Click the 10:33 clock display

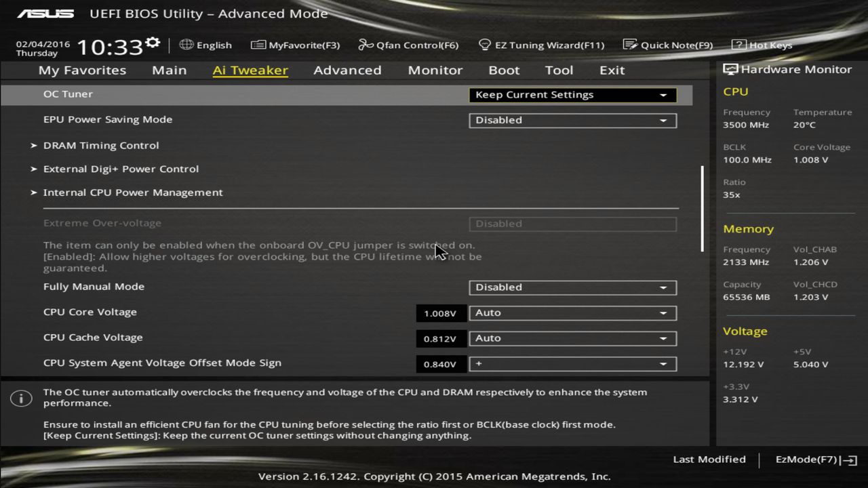click(x=109, y=47)
